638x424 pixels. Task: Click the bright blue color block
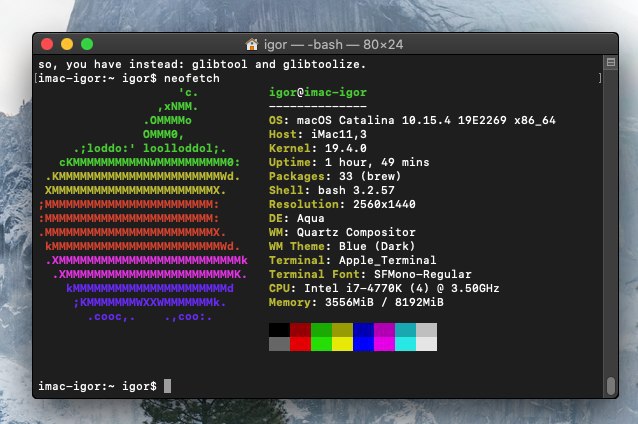363,344
